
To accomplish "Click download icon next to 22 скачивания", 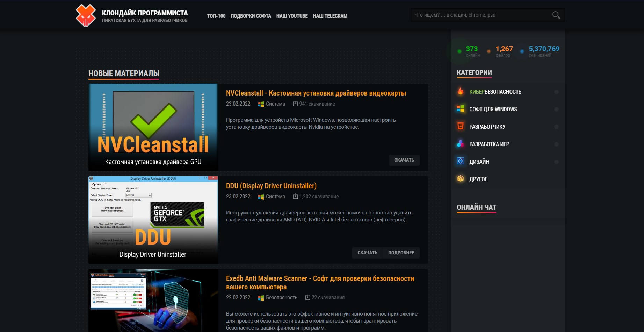I will pos(307,297).
